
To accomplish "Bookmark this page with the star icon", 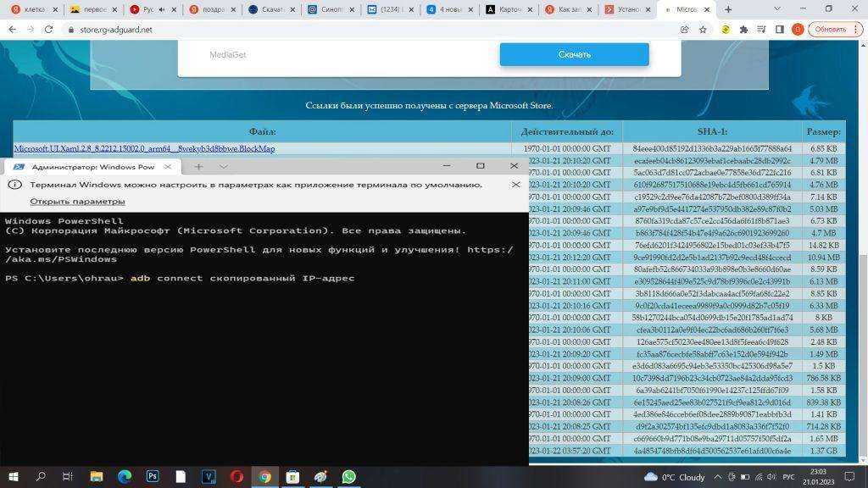I will [x=703, y=29].
